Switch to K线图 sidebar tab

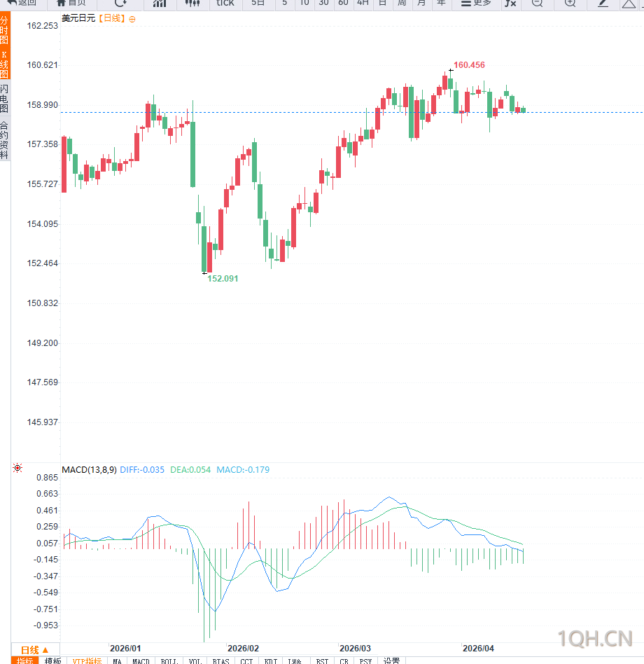point(5,64)
